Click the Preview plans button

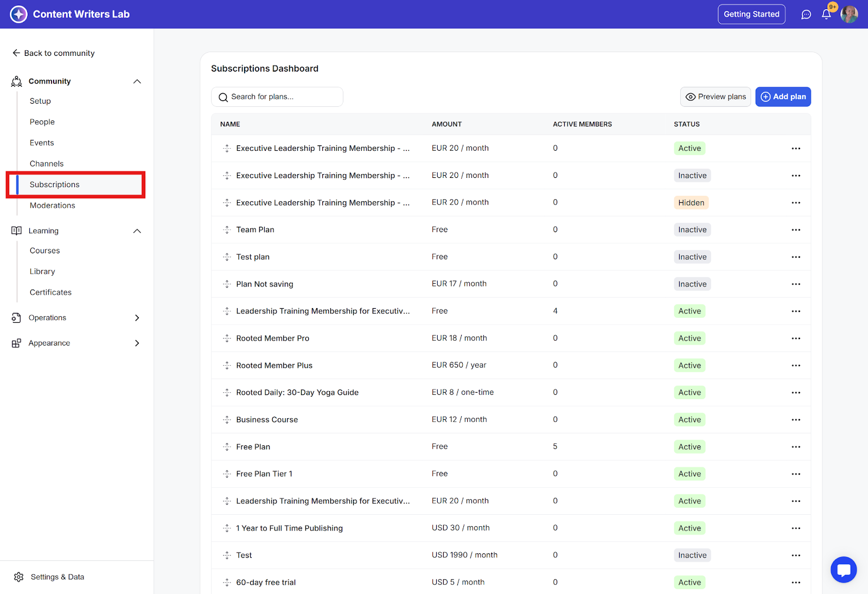tap(715, 97)
